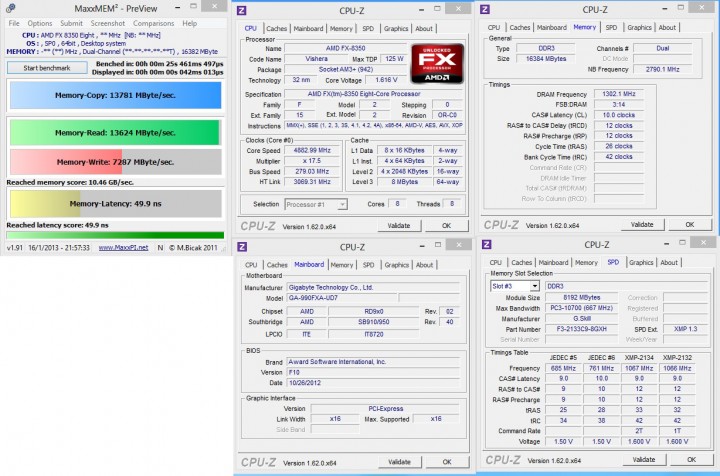
Task: Click the Core Speed value 4882.99 MHz
Action: point(312,150)
